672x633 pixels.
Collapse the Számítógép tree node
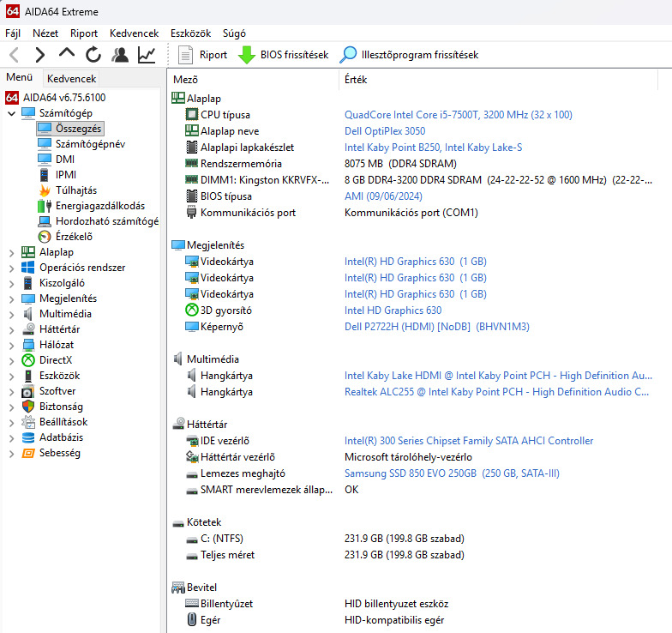click(12, 113)
